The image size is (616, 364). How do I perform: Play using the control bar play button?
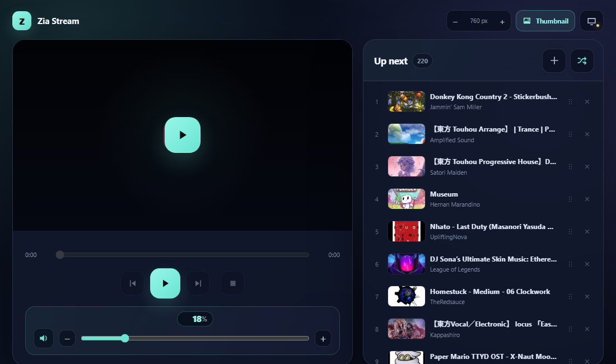[165, 283]
